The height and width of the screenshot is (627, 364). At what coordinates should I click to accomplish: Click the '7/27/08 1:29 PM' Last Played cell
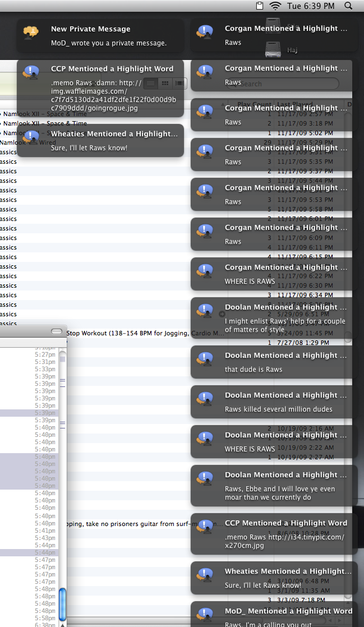click(x=303, y=343)
